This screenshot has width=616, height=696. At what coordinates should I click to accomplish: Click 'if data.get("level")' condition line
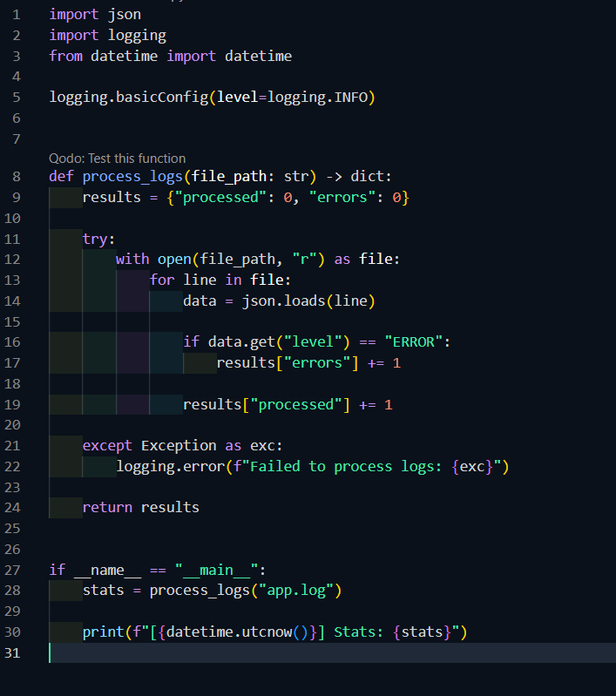316,341
